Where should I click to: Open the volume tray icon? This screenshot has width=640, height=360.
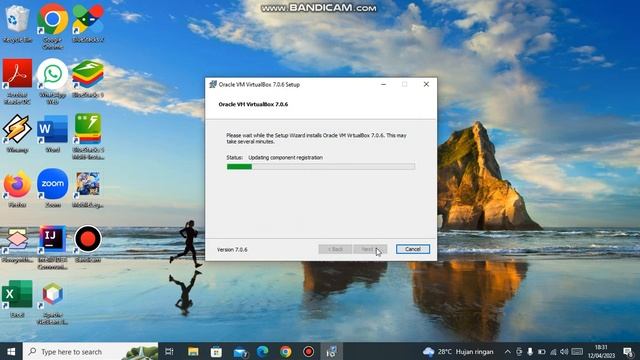564,351
